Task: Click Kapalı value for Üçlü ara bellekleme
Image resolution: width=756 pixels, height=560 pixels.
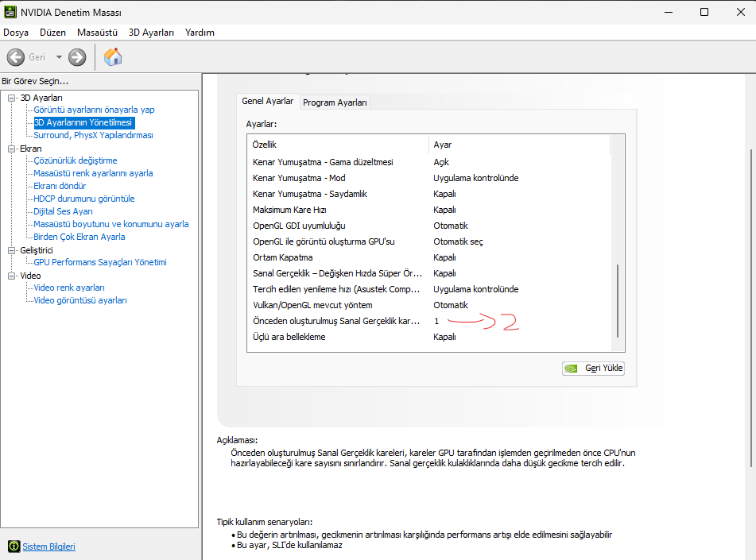Action: (x=444, y=338)
